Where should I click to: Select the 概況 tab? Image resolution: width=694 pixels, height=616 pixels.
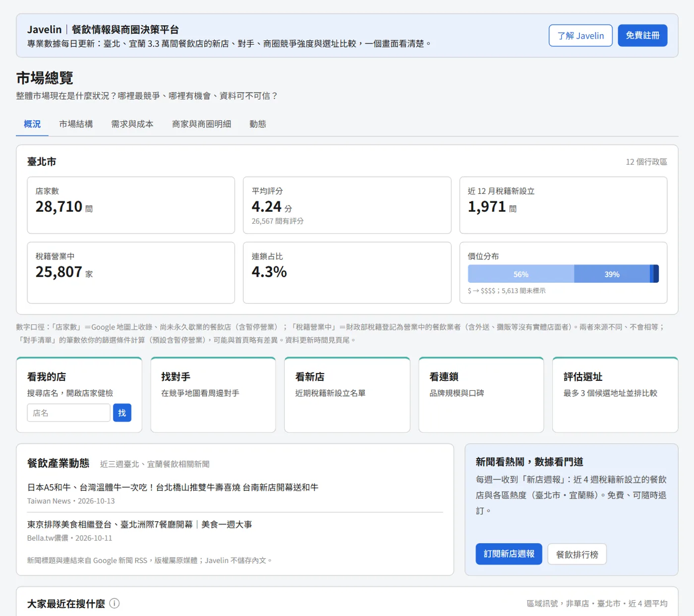(32, 124)
